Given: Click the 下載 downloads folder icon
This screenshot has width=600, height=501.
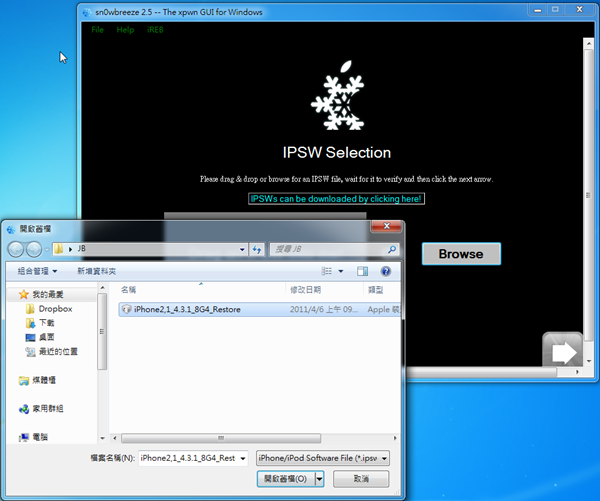Looking at the screenshot, I should [30, 323].
